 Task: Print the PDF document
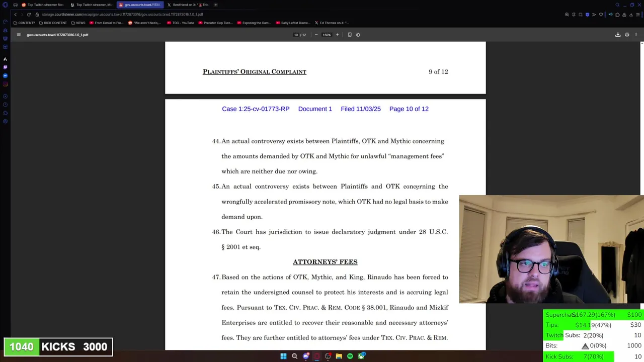(627, 35)
